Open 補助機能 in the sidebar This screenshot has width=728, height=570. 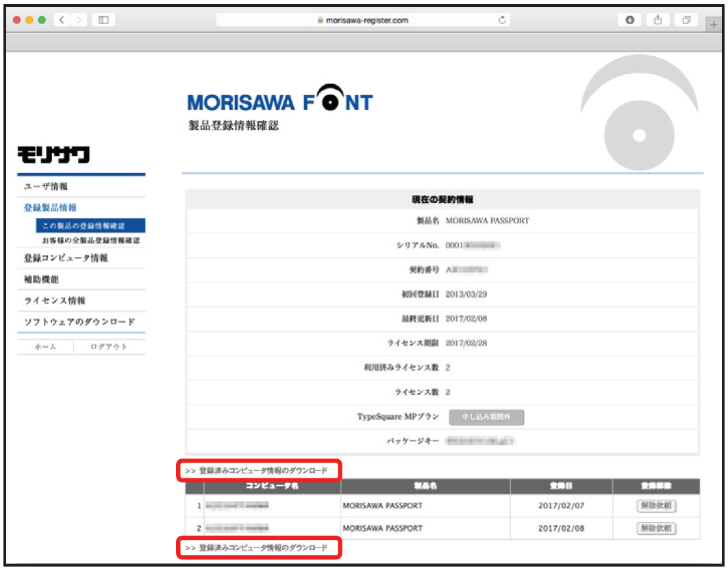41,279
